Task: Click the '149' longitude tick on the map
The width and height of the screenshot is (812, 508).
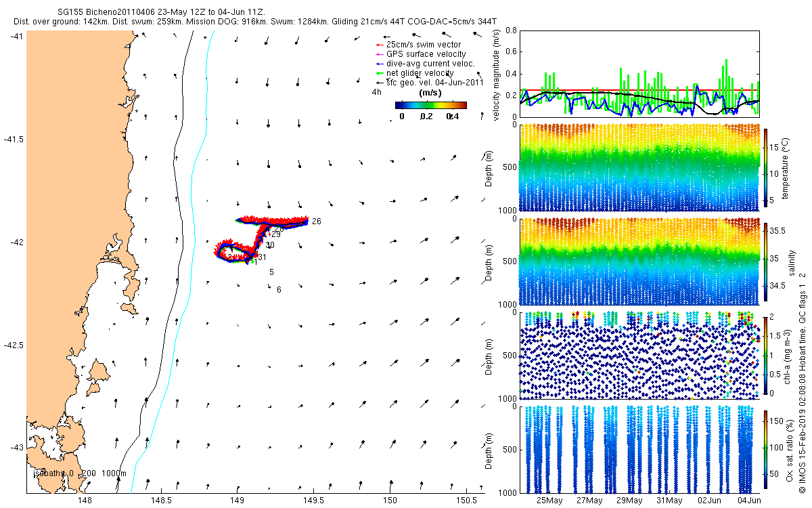Action: tap(238, 501)
